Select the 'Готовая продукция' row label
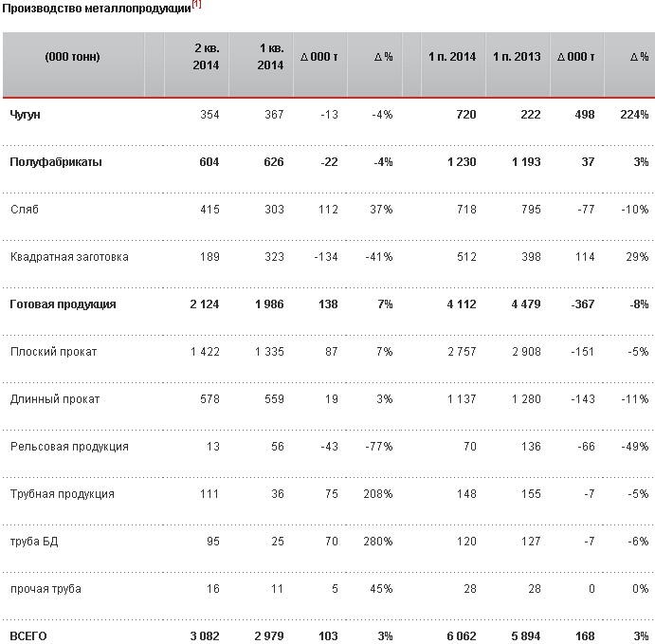The image size is (655, 644). click(63, 304)
